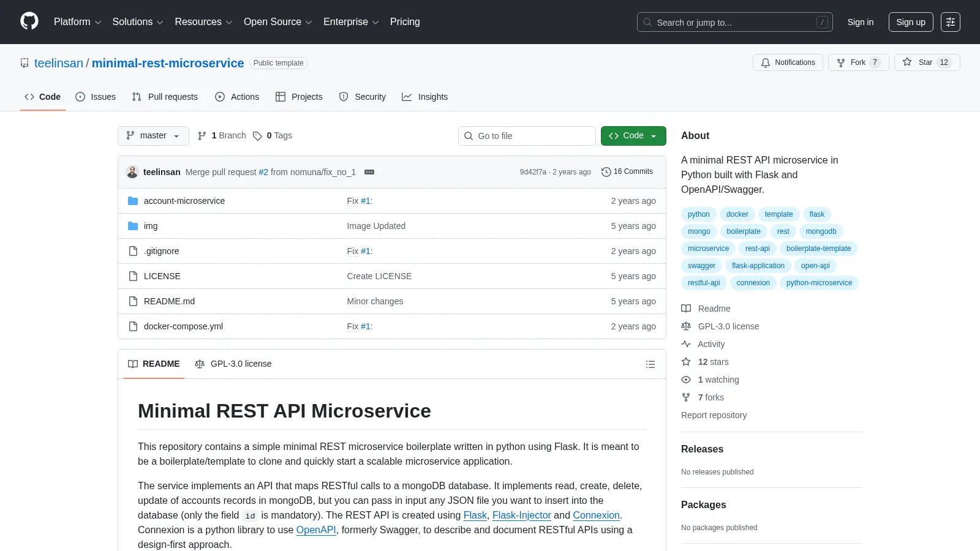Open the Pricing page
This screenshot has height=551, width=980.
[405, 22]
